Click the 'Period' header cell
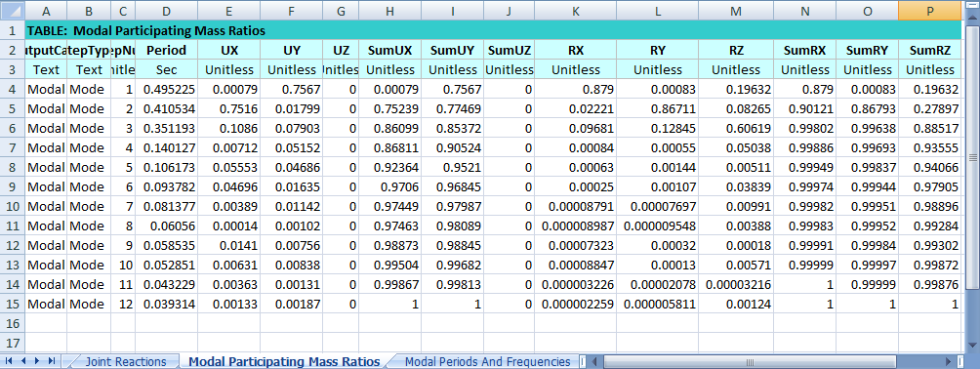The height and width of the screenshot is (369, 980). 166,50
